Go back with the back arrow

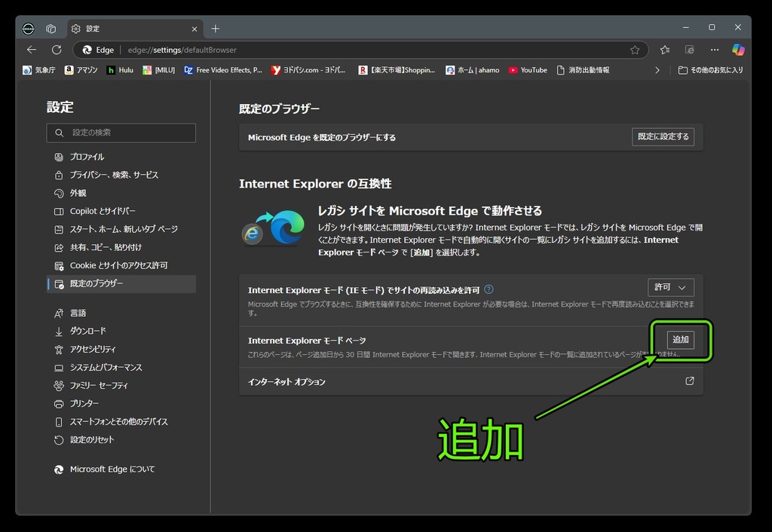tap(32, 50)
